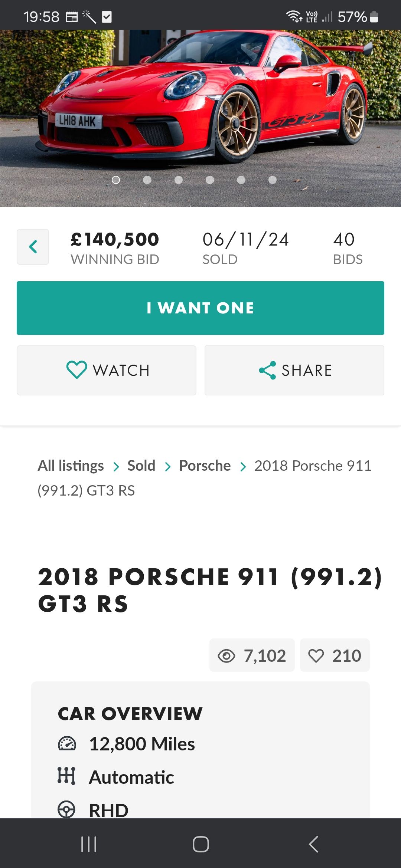401x868 pixels.
Task: Select the second photo carousel dot
Action: [147, 180]
